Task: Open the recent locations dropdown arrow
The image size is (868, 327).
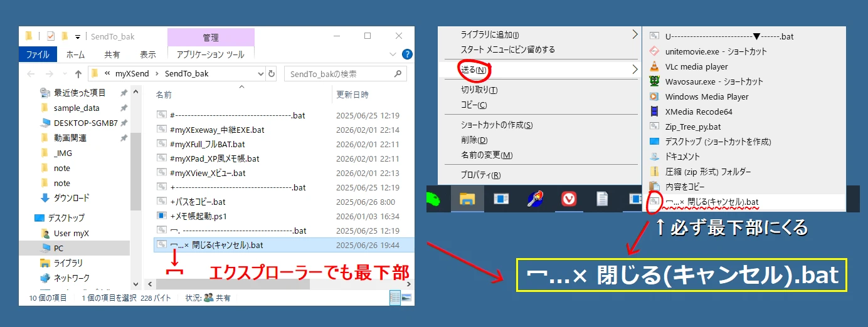Action: (x=63, y=74)
